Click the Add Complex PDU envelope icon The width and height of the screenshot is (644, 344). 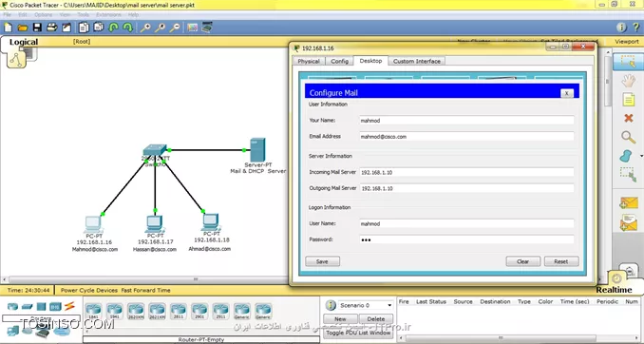(x=629, y=222)
